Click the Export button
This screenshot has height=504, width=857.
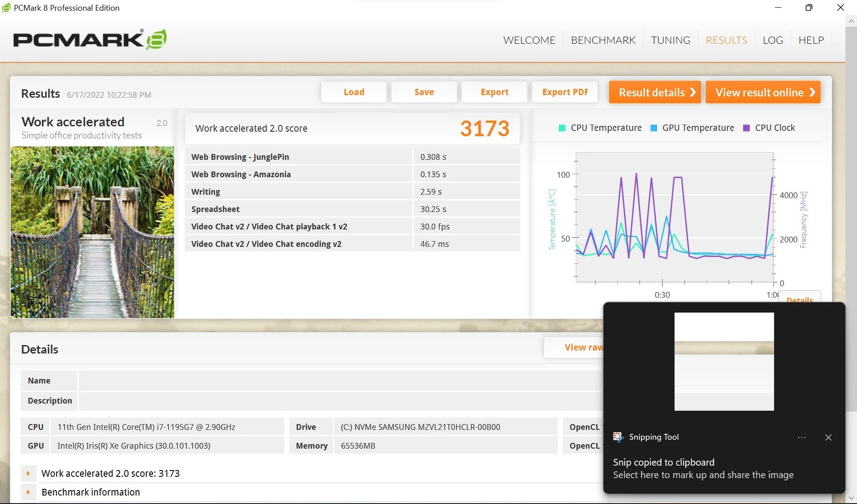coord(495,92)
